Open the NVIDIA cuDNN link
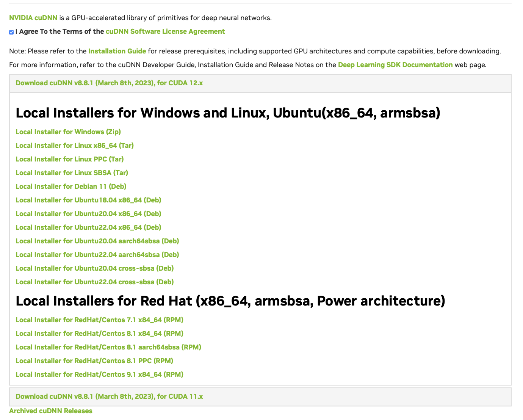This screenshot has height=420, width=523. (x=33, y=18)
